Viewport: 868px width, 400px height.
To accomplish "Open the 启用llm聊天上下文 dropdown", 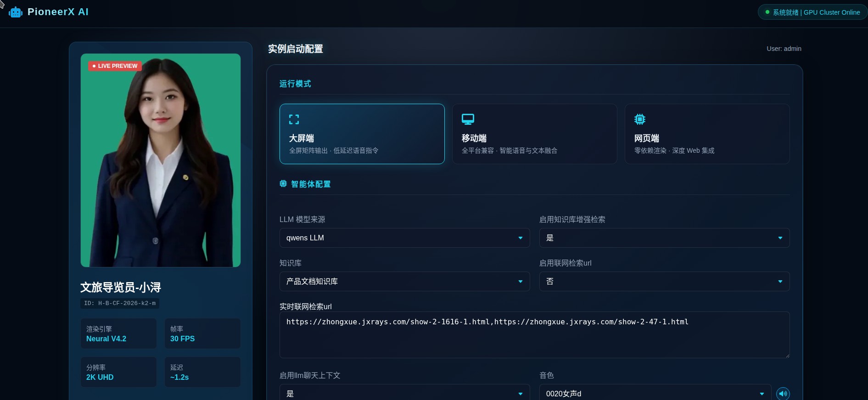I will click(404, 393).
